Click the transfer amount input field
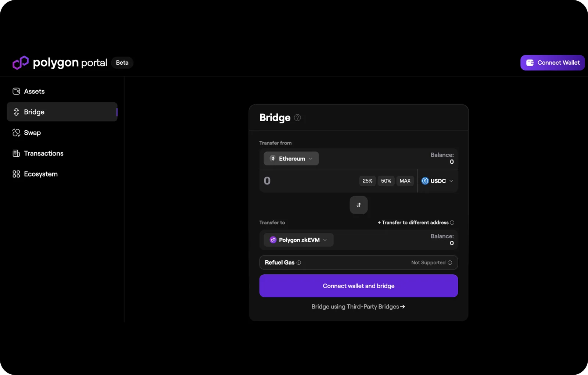 [x=309, y=181]
